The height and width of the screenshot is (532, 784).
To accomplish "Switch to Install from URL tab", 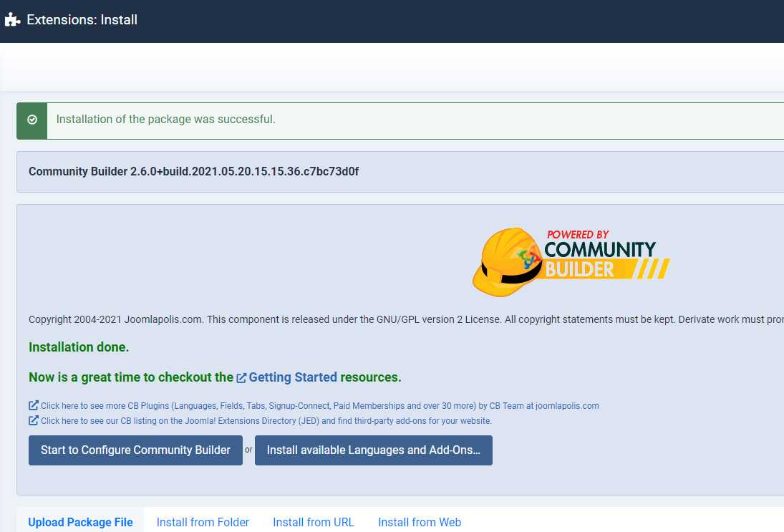I will [x=314, y=522].
